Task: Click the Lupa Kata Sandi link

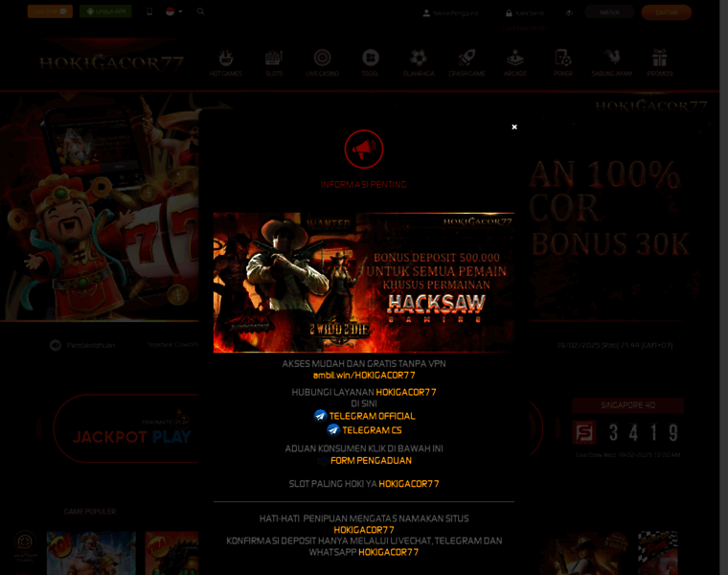Action: (x=524, y=29)
